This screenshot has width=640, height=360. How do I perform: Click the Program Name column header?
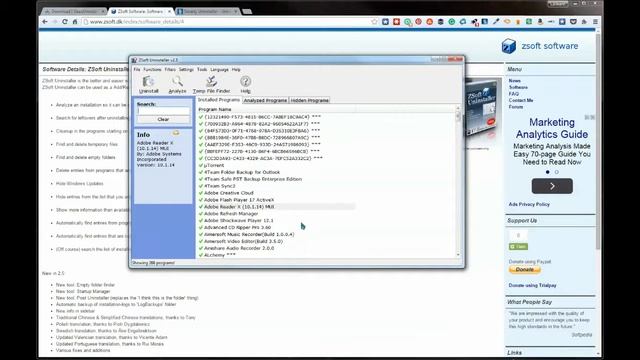[x=215, y=109]
